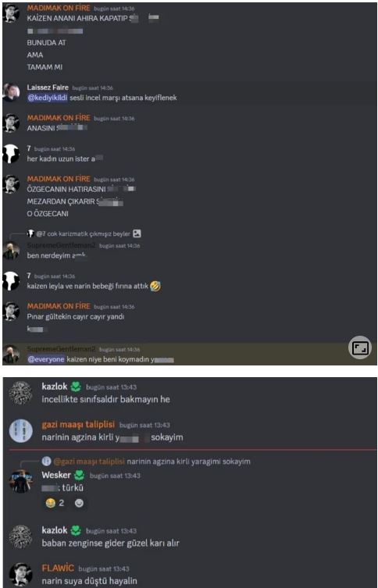Click green badge beside first kazlok message
The image size is (378, 588).
76,387
